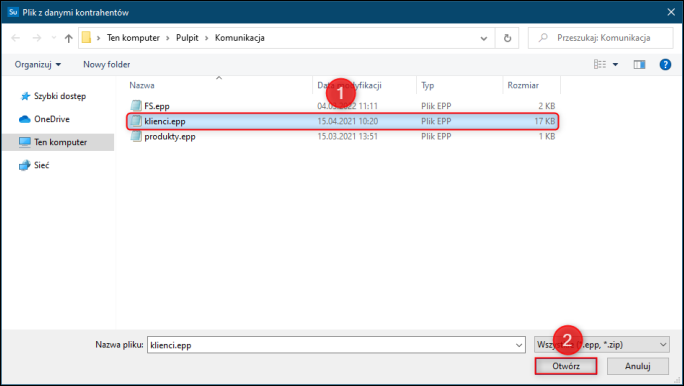Click the search magnifier icon

(x=543, y=38)
